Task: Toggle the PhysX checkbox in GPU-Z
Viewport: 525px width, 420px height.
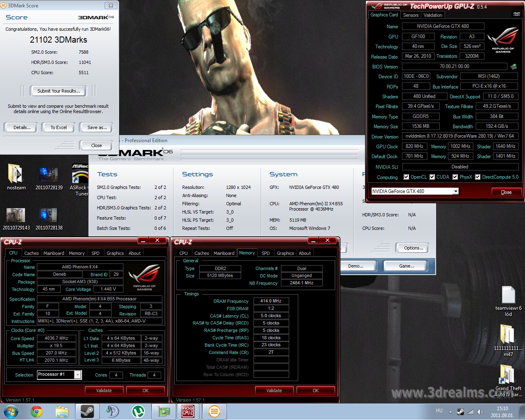Action: [x=455, y=177]
